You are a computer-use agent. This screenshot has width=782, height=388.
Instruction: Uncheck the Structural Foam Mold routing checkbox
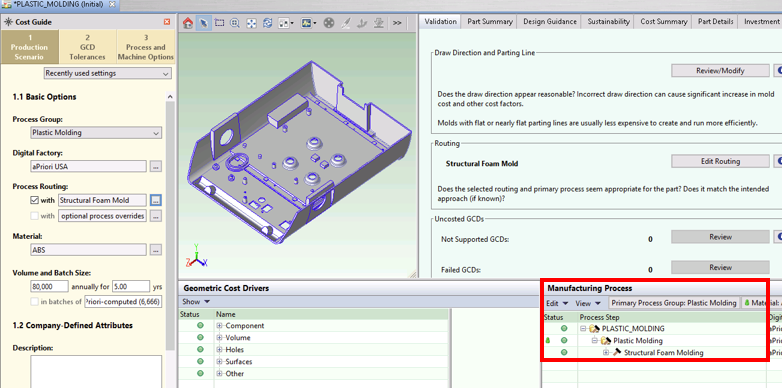(34, 200)
